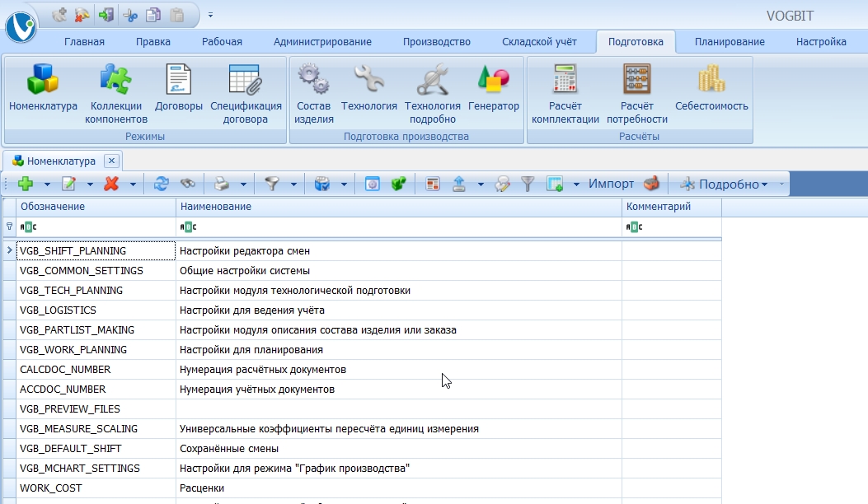Image resolution: width=868 pixels, height=504 pixels.
Task: Customize the quick access toolbar dropdown
Action: coord(210,15)
